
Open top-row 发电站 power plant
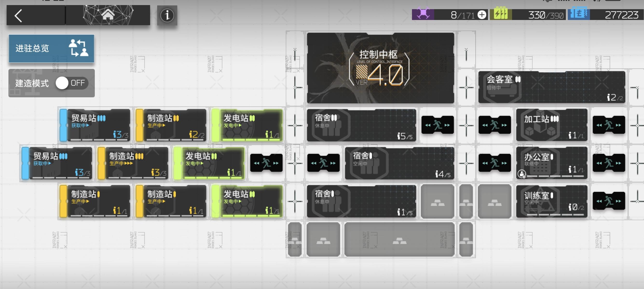pos(247,125)
